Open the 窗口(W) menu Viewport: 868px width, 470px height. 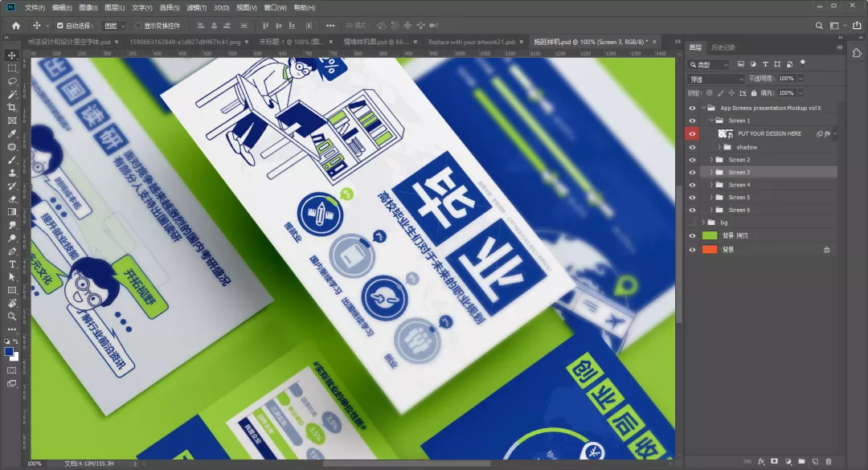click(275, 8)
